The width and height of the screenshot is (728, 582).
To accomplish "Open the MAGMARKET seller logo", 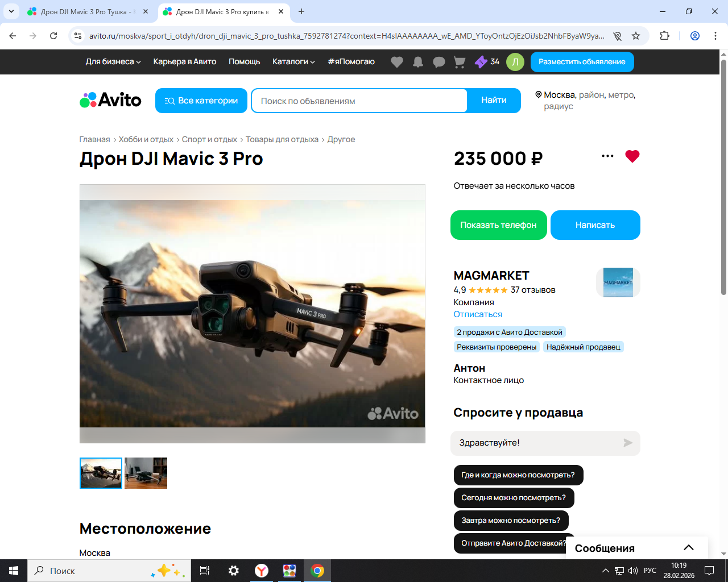I will click(618, 282).
